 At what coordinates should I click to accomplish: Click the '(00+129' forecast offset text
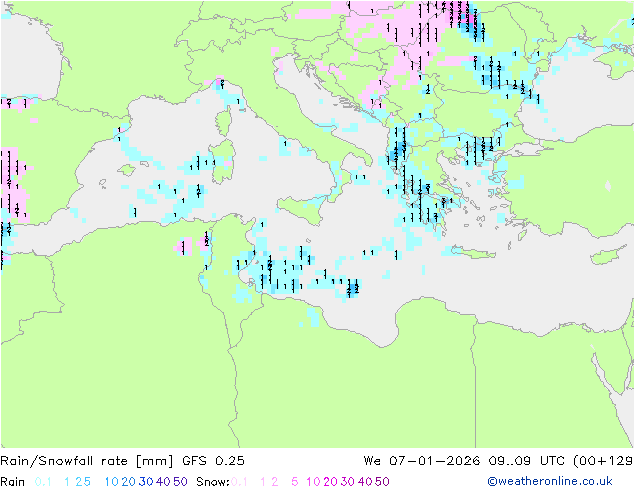click(603, 461)
